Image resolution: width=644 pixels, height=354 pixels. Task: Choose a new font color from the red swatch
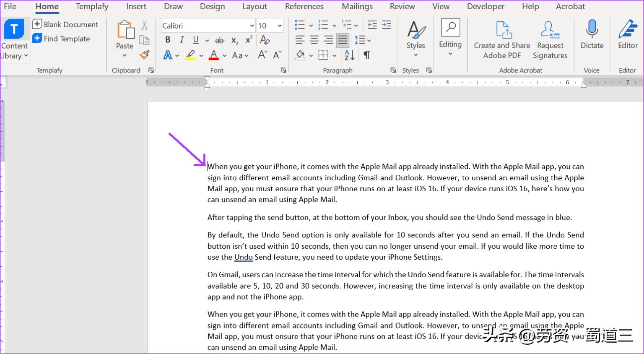coord(213,55)
